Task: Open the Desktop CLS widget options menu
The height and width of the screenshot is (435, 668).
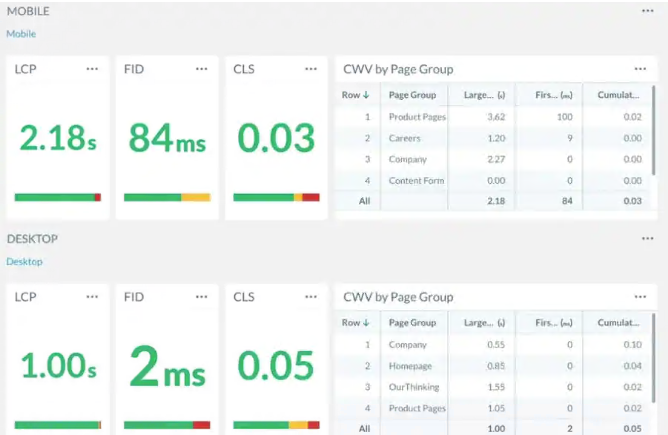Action: click(311, 297)
